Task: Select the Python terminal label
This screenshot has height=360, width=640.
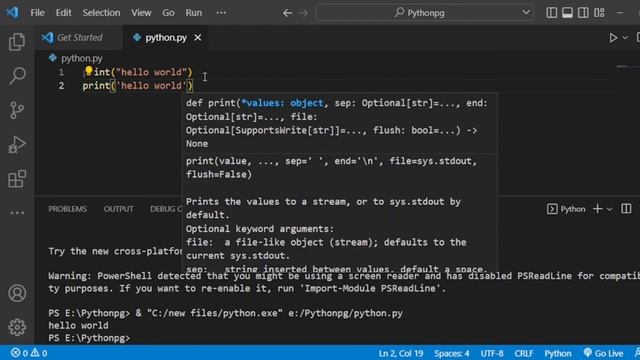Action: tap(566, 209)
